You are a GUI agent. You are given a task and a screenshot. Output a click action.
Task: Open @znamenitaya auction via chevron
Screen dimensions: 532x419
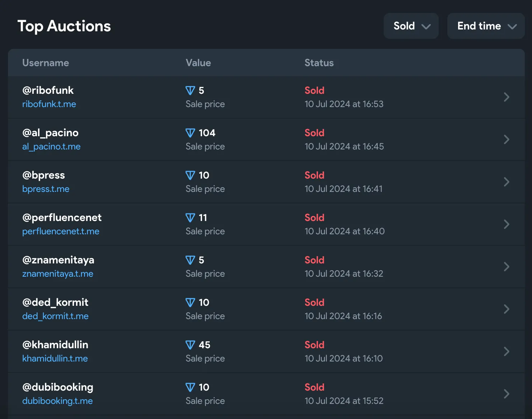[x=506, y=267]
